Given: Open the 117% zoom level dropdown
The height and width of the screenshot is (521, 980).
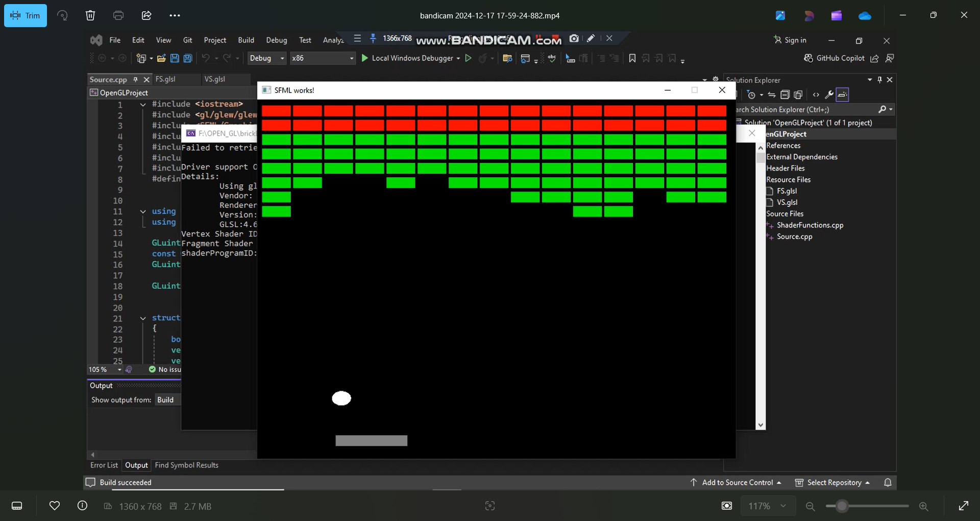Looking at the screenshot, I should (x=767, y=506).
